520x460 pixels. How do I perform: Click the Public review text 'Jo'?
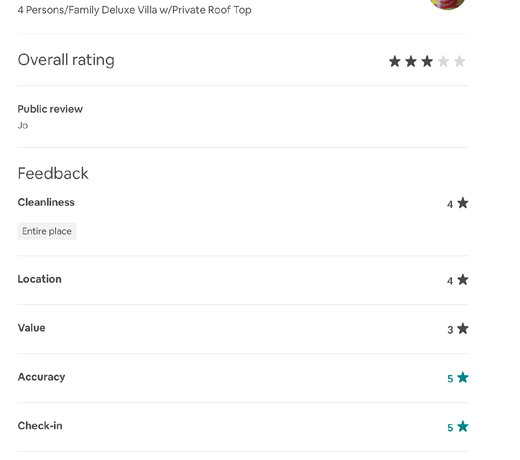coord(23,126)
